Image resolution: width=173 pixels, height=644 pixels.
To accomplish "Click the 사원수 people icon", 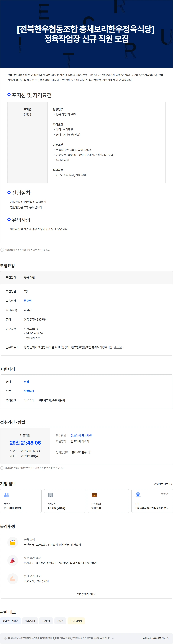I will click(7, 495).
